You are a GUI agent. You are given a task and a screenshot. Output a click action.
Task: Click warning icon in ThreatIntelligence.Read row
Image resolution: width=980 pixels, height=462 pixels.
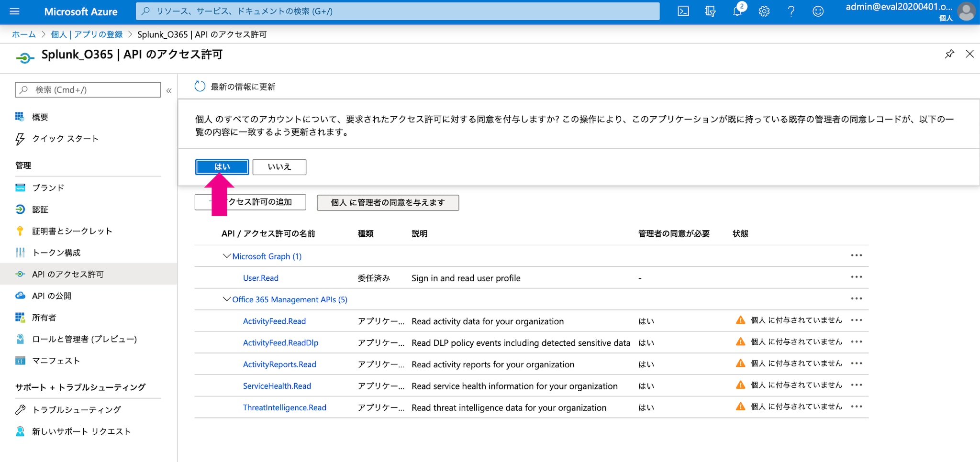coord(740,407)
